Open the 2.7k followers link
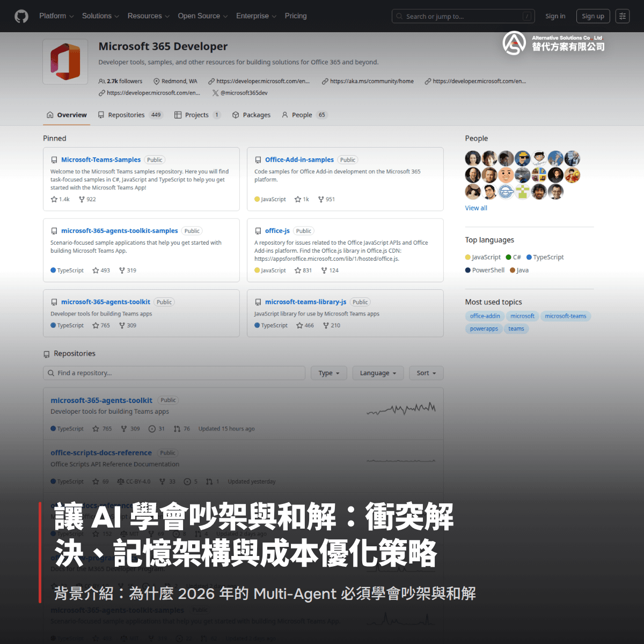Viewport: 644px width, 644px height. 121,81
